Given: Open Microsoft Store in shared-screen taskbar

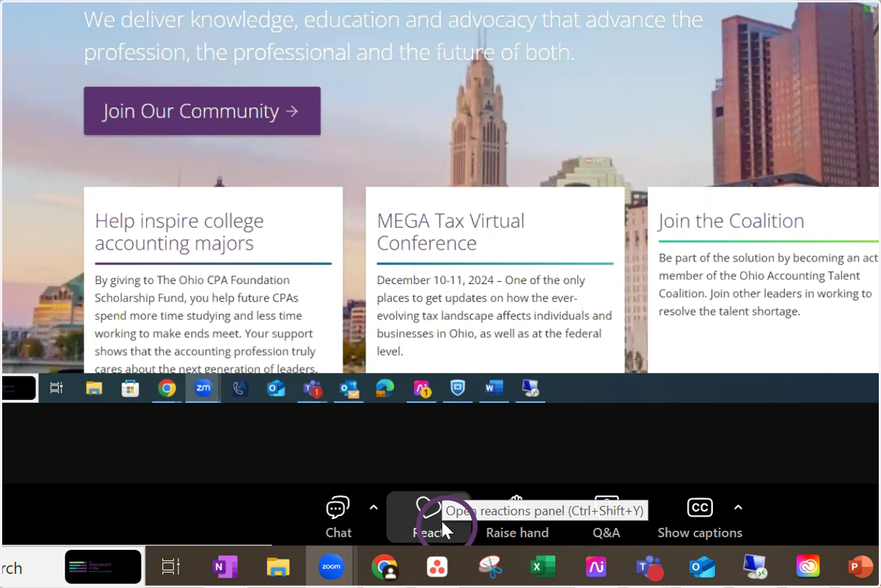Looking at the screenshot, I should [131, 388].
